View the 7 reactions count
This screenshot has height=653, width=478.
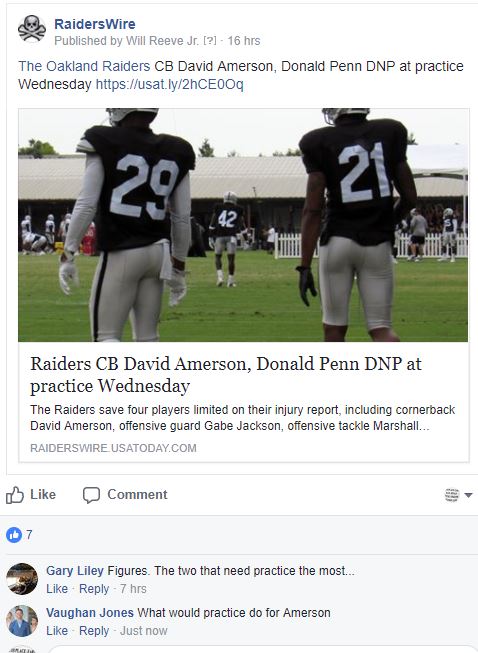click(29, 535)
